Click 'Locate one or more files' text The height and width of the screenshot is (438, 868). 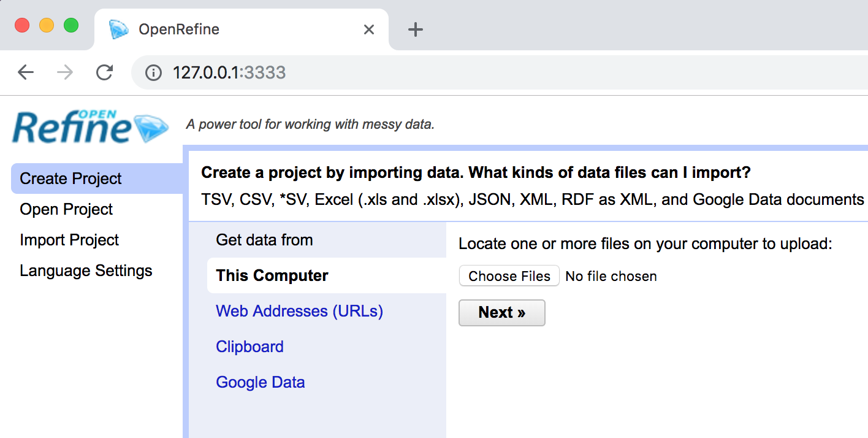pyautogui.click(x=645, y=244)
